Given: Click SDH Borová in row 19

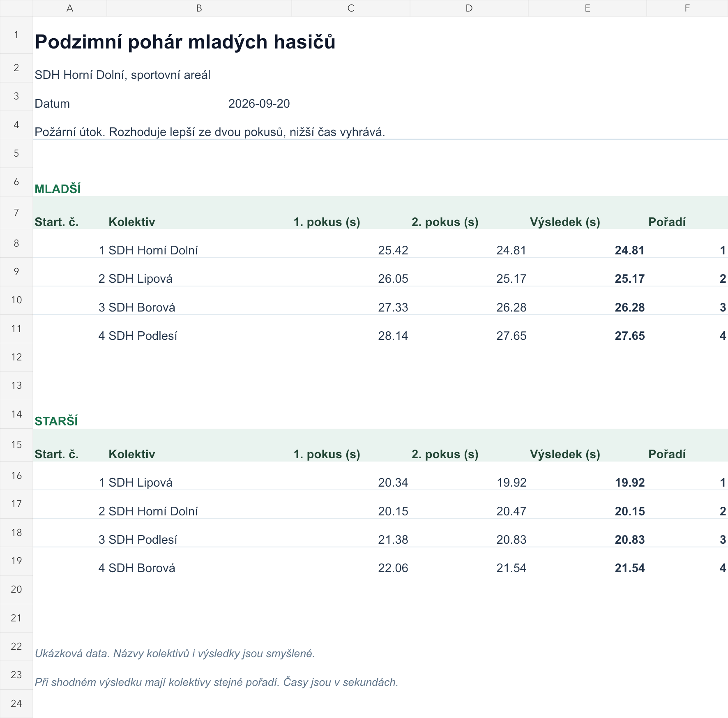Looking at the screenshot, I should [142, 568].
